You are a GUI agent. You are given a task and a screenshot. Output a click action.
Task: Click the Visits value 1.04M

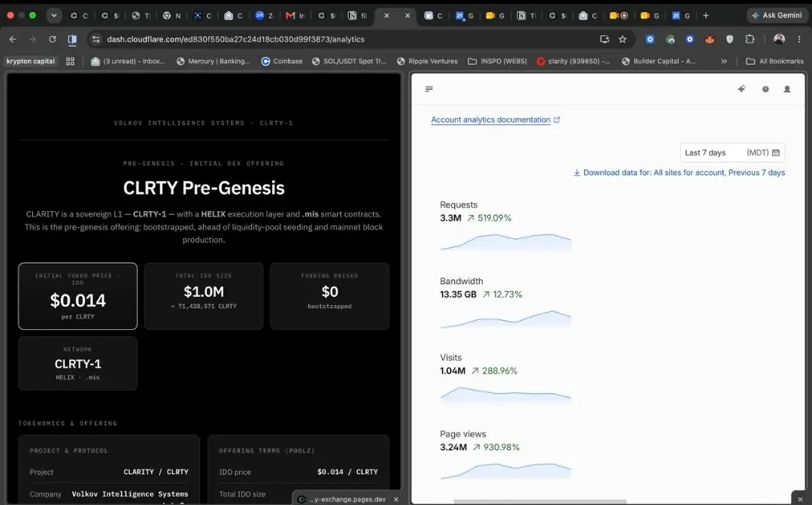[x=453, y=371]
